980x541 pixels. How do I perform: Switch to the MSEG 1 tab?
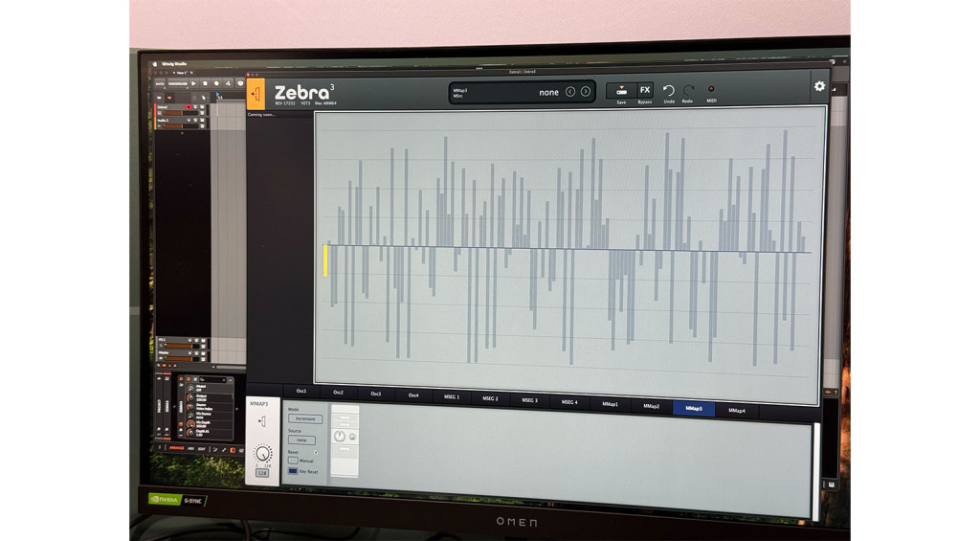coord(452,396)
